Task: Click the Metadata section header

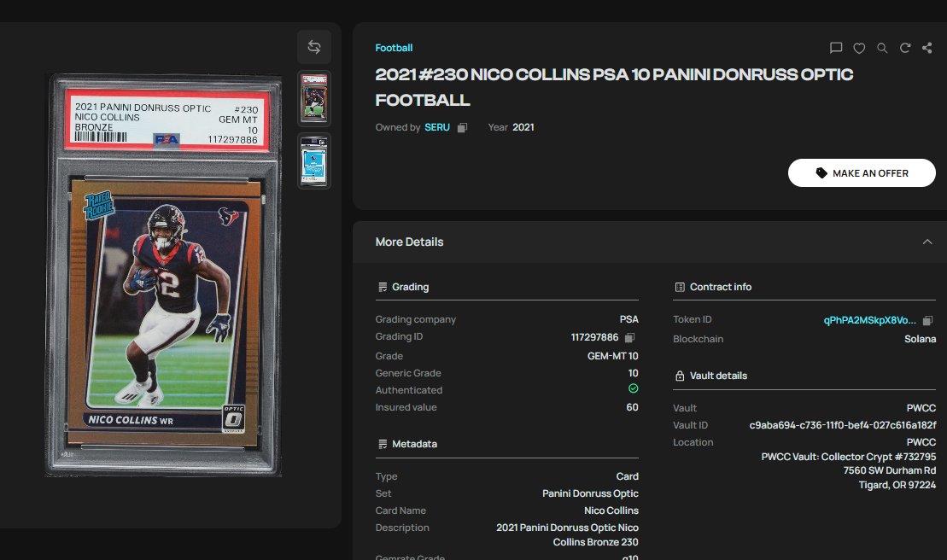Action: point(414,444)
